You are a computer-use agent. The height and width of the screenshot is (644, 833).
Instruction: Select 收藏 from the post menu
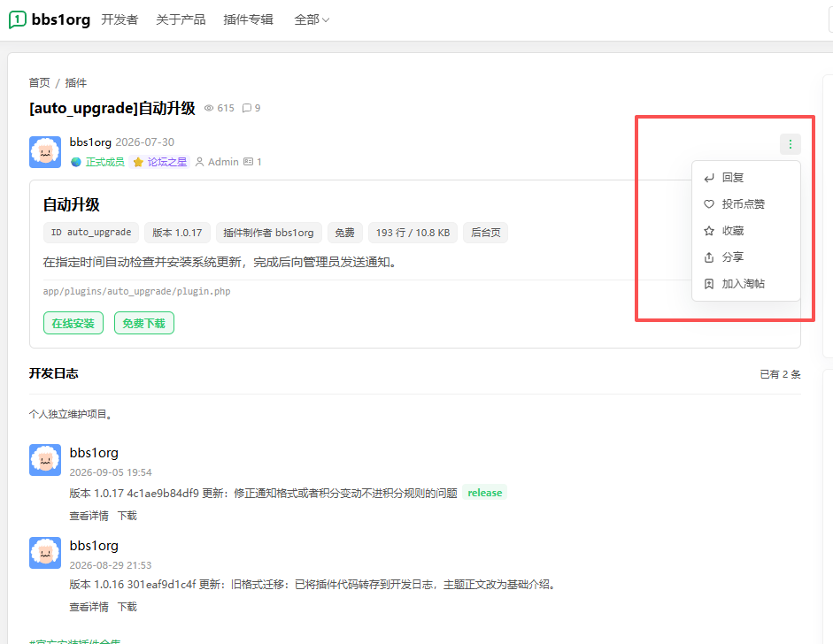point(746,231)
